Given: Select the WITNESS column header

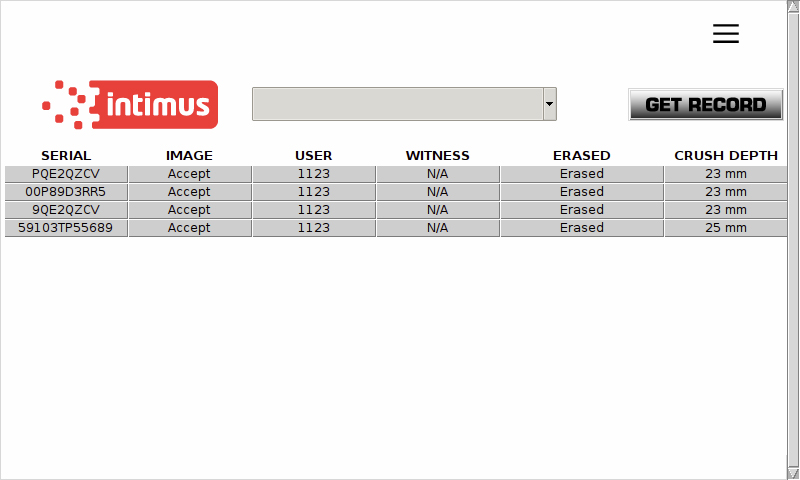Looking at the screenshot, I should 437,156.
